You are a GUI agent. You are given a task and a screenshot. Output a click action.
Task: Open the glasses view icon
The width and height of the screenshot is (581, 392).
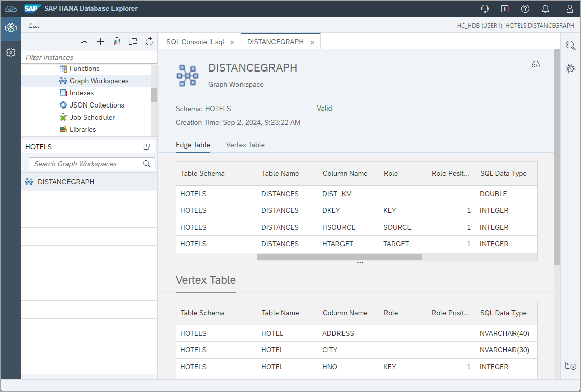pyautogui.click(x=536, y=65)
